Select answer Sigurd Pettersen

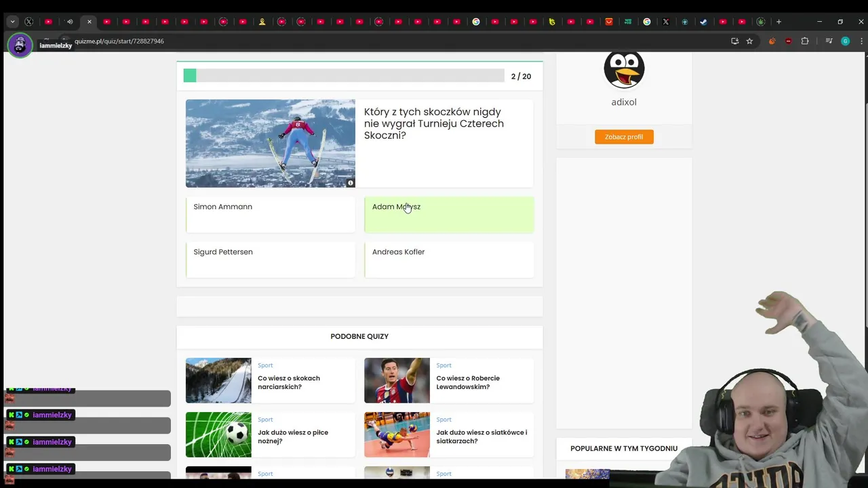coord(270,260)
